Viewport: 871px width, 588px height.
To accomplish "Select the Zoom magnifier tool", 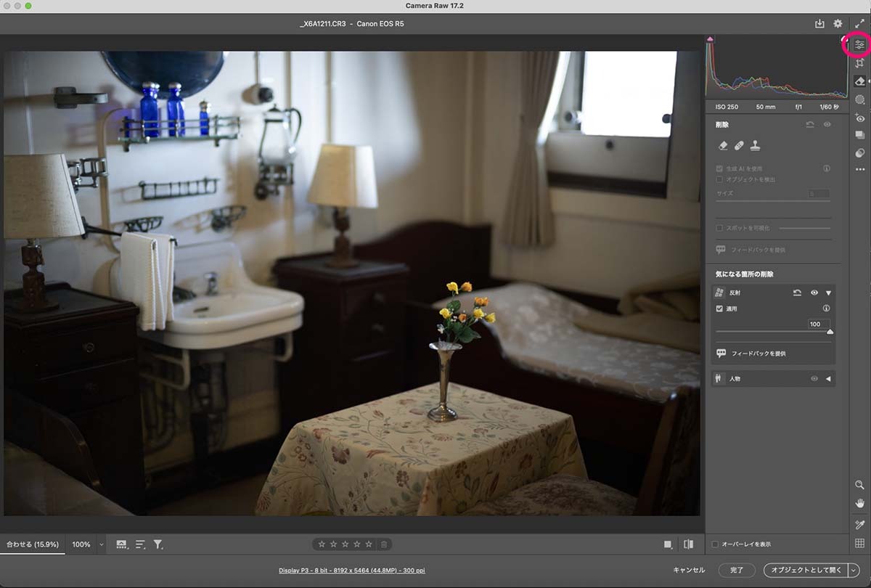I will [x=860, y=485].
